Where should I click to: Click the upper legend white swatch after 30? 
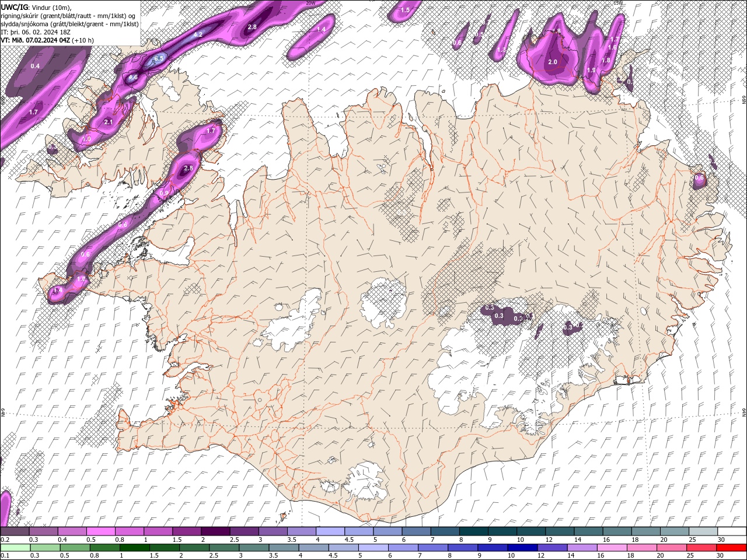732,531
